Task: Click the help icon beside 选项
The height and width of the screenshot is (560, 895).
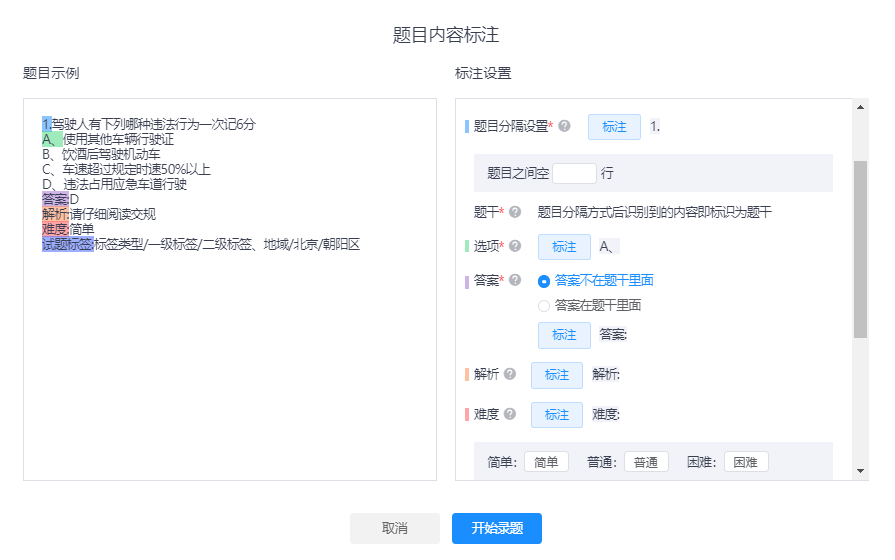Action: [x=515, y=246]
